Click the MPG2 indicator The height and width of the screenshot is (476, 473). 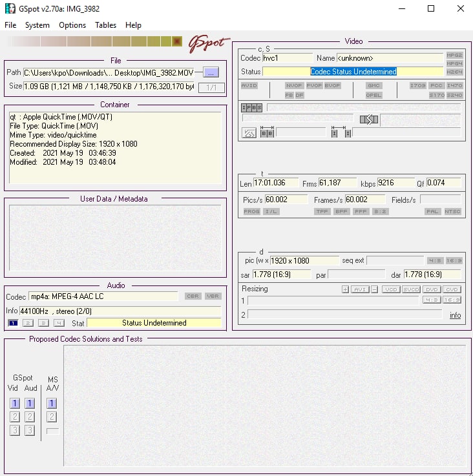[x=454, y=55]
